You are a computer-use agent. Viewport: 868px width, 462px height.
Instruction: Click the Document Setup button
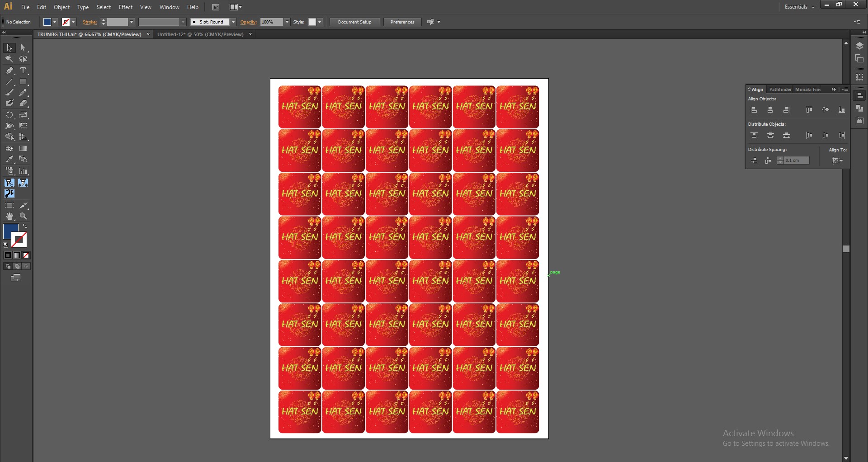354,22
